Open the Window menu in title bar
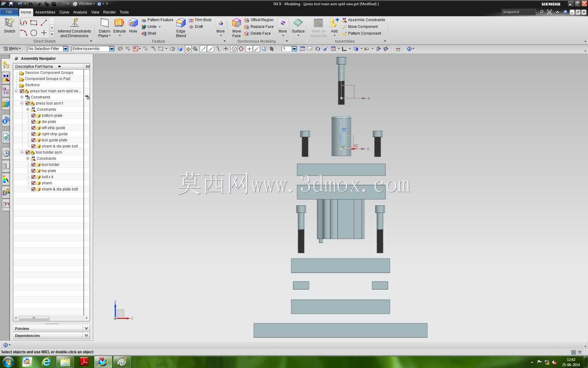 tap(84, 4)
